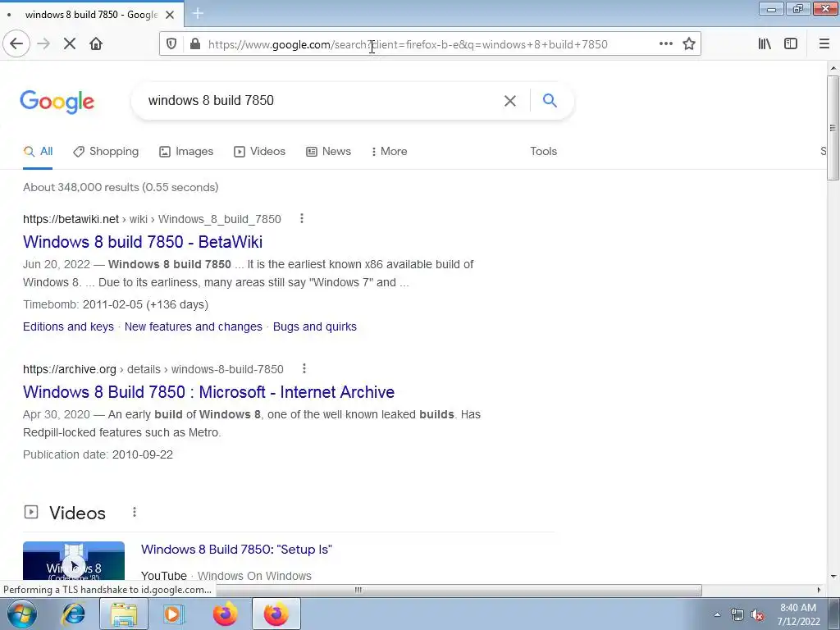
Task: Click the scroll right arrow
Action: pyautogui.click(x=819, y=590)
